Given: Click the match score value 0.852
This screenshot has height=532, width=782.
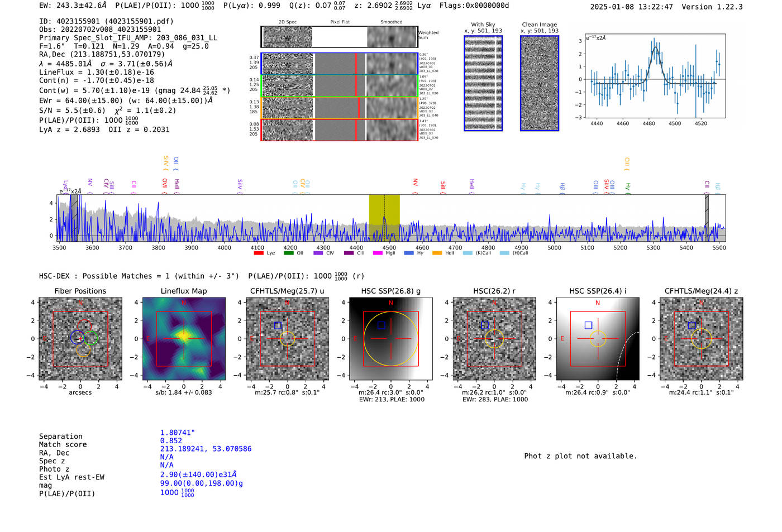Looking at the screenshot, I should [x=171, y=440].
